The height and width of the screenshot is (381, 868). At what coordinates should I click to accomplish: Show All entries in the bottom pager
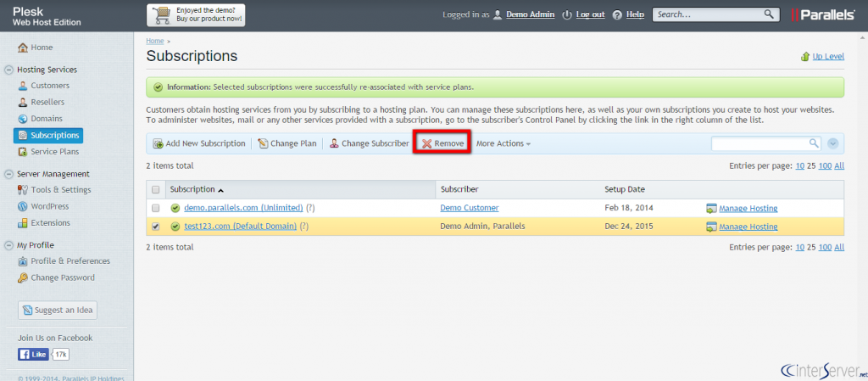[x=839, y=248]
